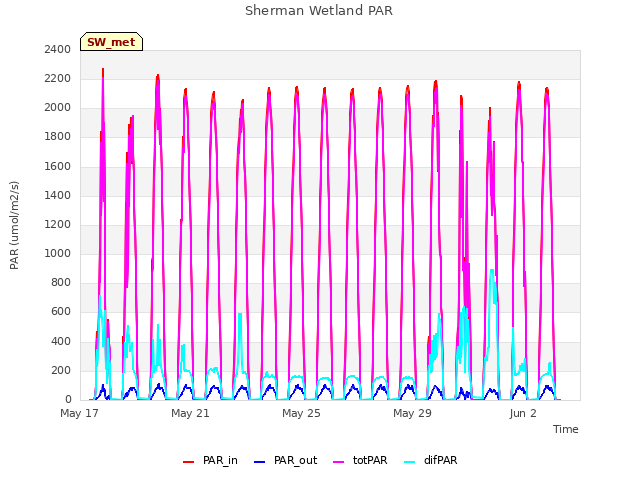Toggle the PAR_in legend entry
This screenshot has width=640, height=480.
pos(210,460)
